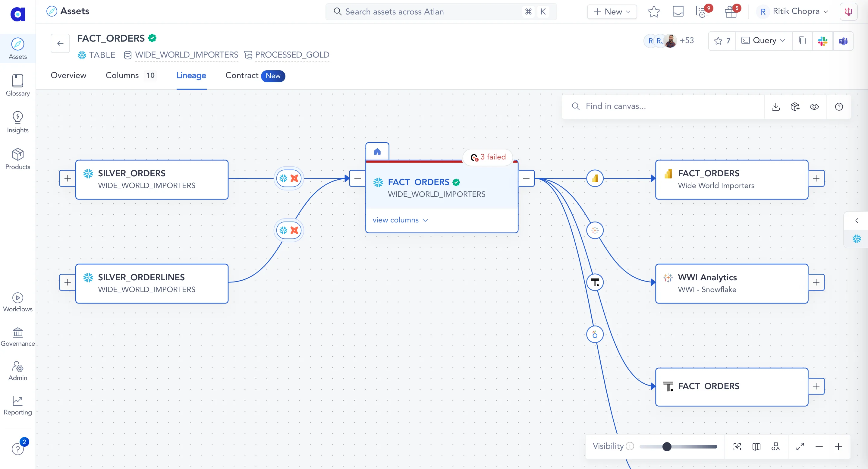This screenshot has width=868, height=469.
Task: Star the FACT_ORDERS asset
Action: [x=722, y=41]
